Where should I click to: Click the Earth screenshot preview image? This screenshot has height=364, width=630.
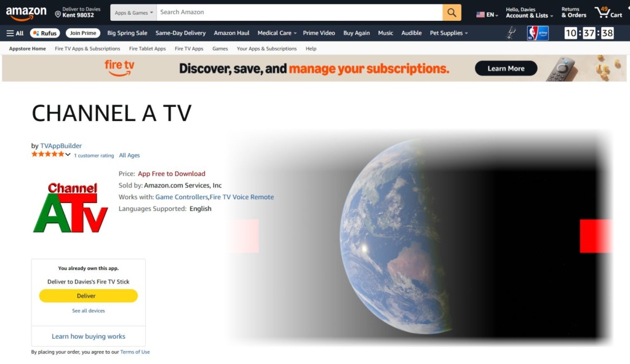point(419,237)
